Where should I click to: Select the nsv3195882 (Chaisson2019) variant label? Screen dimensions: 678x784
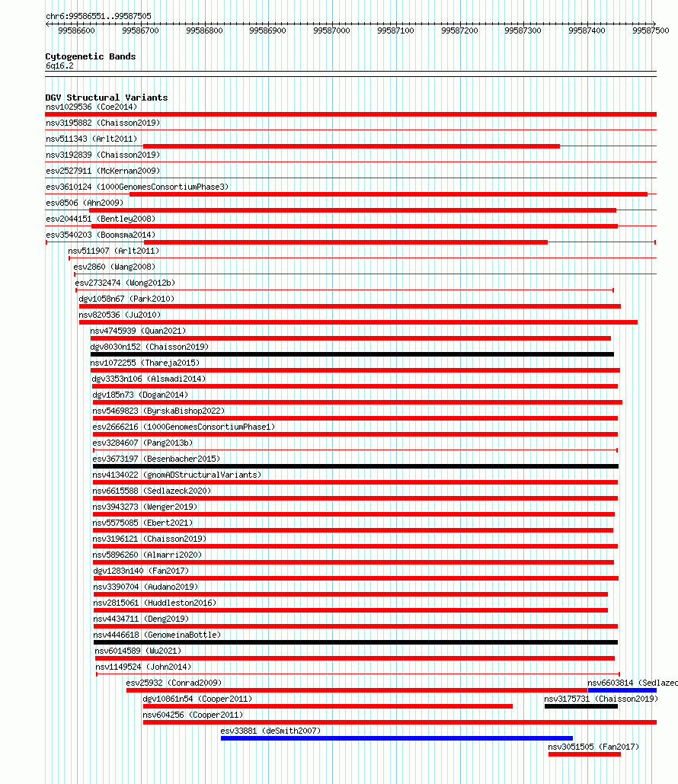coord(103,123)
